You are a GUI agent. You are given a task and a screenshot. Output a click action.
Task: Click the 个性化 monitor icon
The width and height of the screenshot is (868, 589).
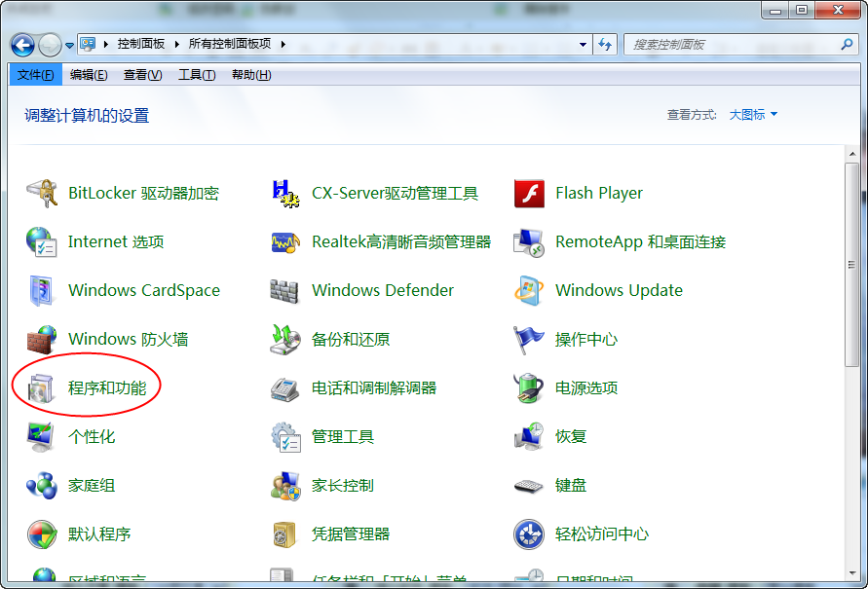(42, 436)
